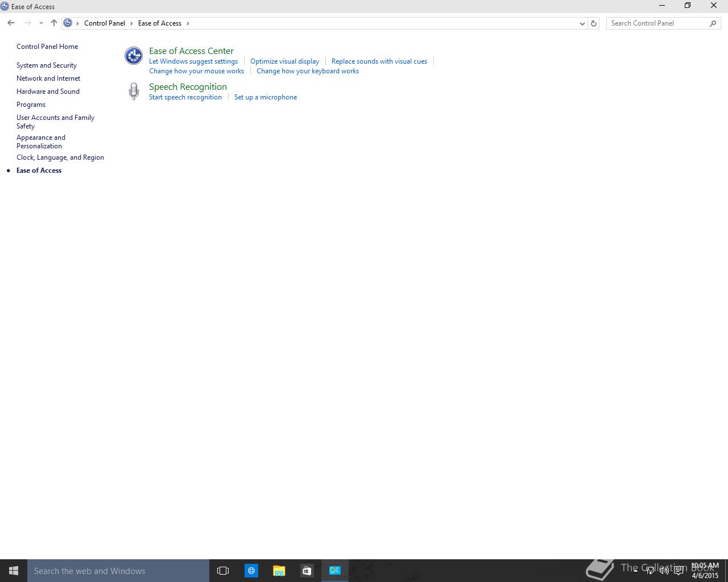Click the Control Panel taskbar icon
728x582 pixels.
[335, 571]
